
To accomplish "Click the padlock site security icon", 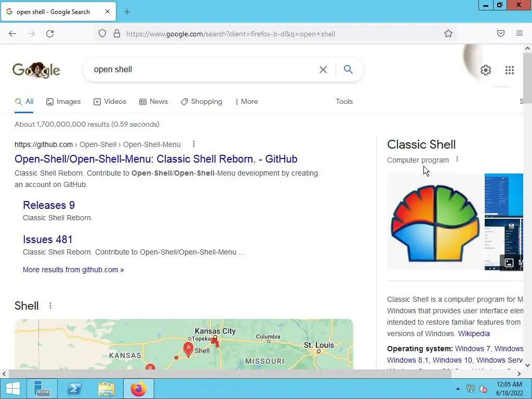I will [117, 34].
